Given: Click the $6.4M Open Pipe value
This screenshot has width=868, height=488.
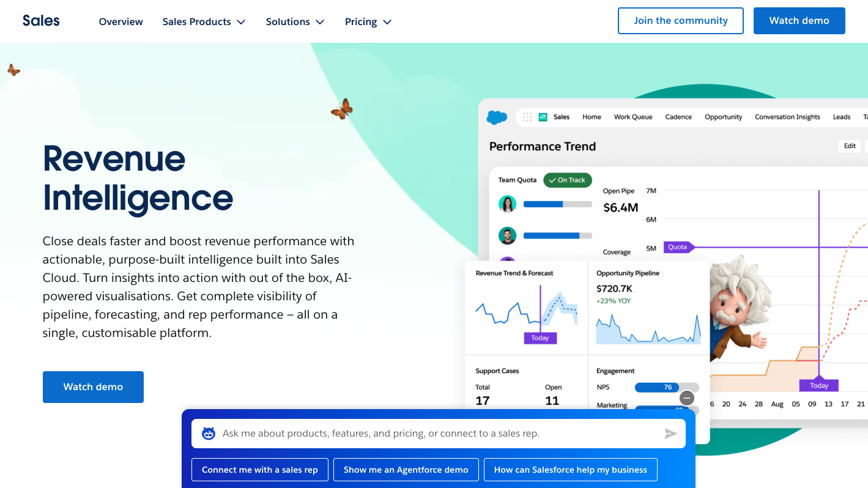Looking at the screenshot, I should coord(620,207).
